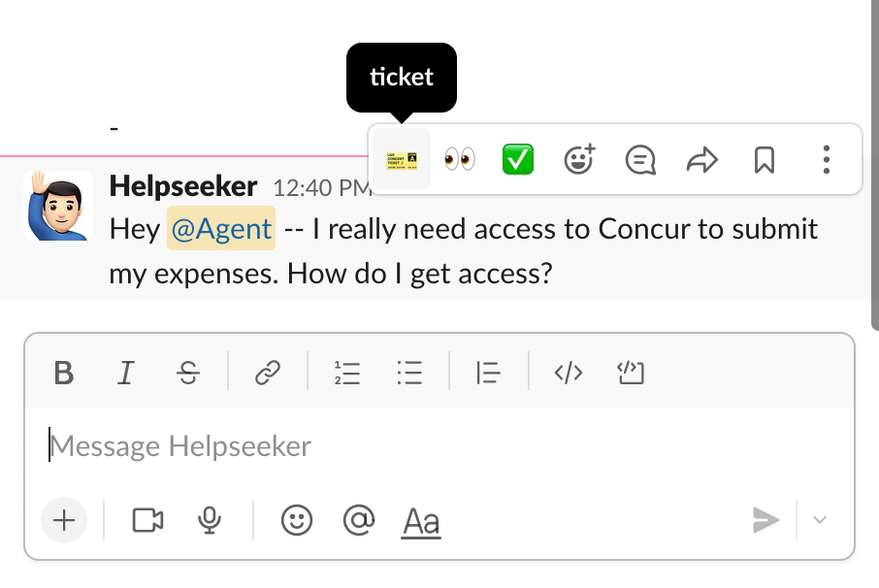Open the emoji picker in the composer
The height and width of the screenshot is (588, 879).
(x=296, y=520)
